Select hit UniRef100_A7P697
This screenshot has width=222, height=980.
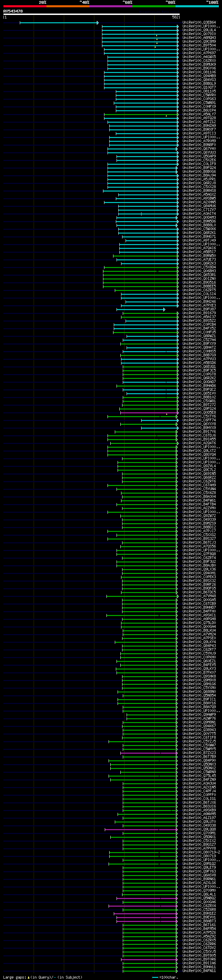[199, 53]
